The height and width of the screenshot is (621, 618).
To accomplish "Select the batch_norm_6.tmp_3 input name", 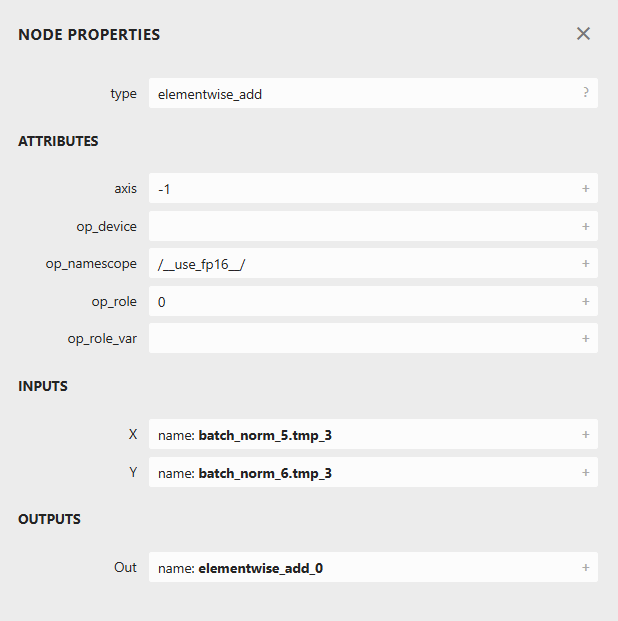I will click(265, 473).
